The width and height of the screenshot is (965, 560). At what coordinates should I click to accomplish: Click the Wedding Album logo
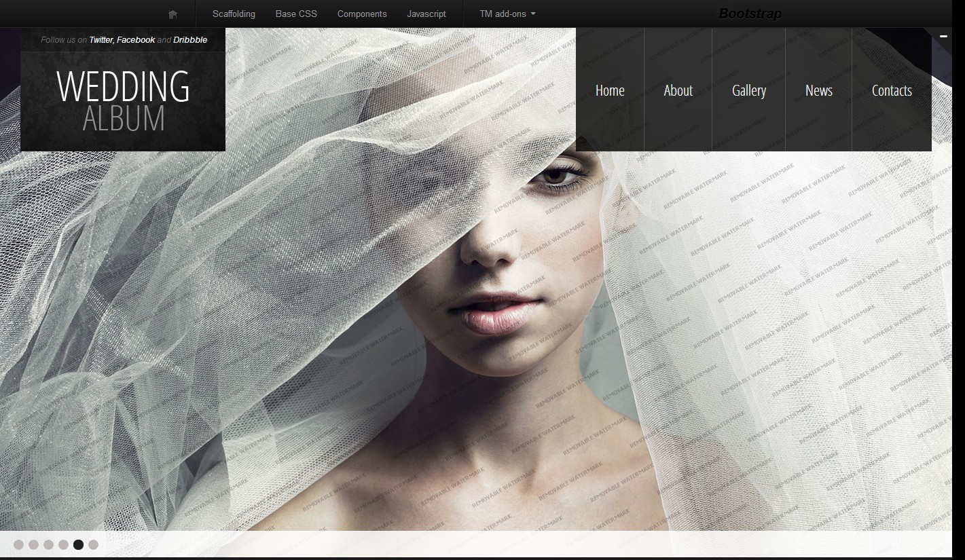pos(123,101)
